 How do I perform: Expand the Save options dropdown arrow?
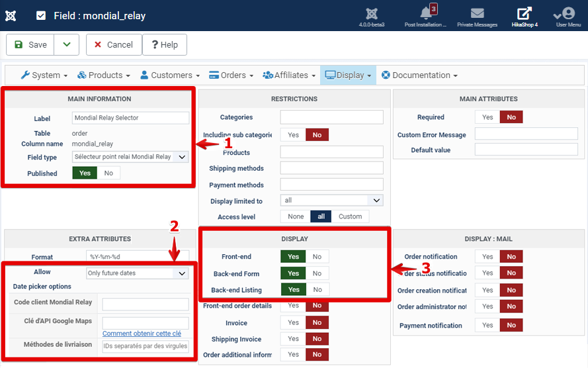[66, 44]
